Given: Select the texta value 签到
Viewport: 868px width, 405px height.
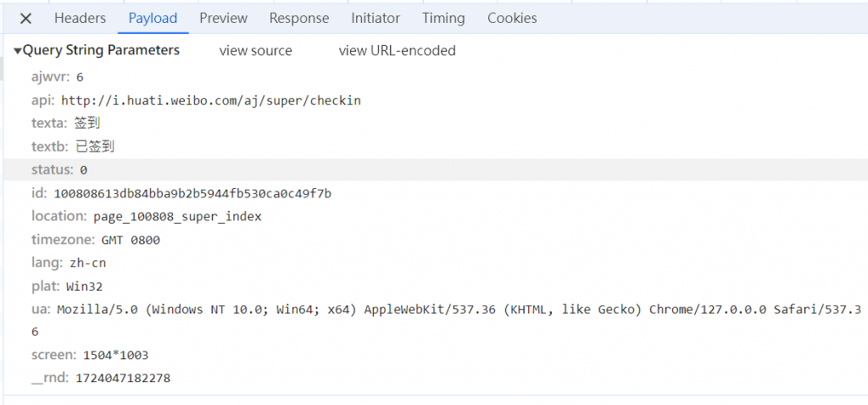Looking at the screenshot, I should point(87,124).
